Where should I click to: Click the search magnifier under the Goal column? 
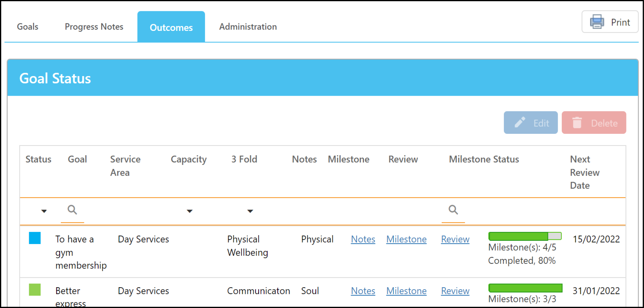tap(72, 210)
